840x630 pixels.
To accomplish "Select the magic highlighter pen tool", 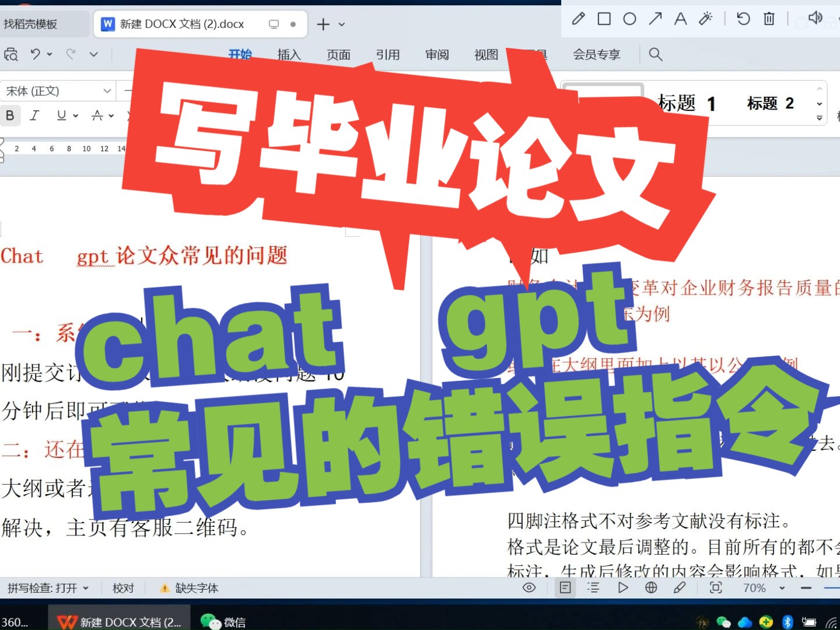I will (x=706, y=19).
